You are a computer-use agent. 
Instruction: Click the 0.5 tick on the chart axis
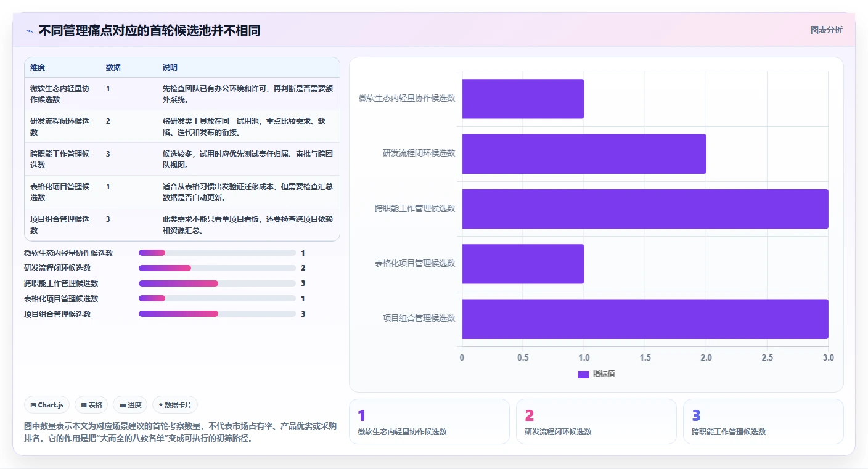coord(523,357)
